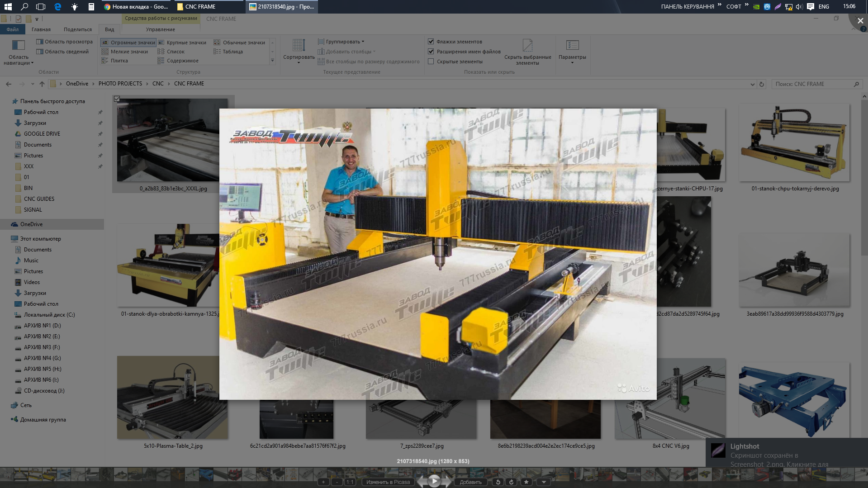The width and height of the screenshot is (868, 488).
Task: Launch Microsoft Edge from taskbar
Action: 58,7
